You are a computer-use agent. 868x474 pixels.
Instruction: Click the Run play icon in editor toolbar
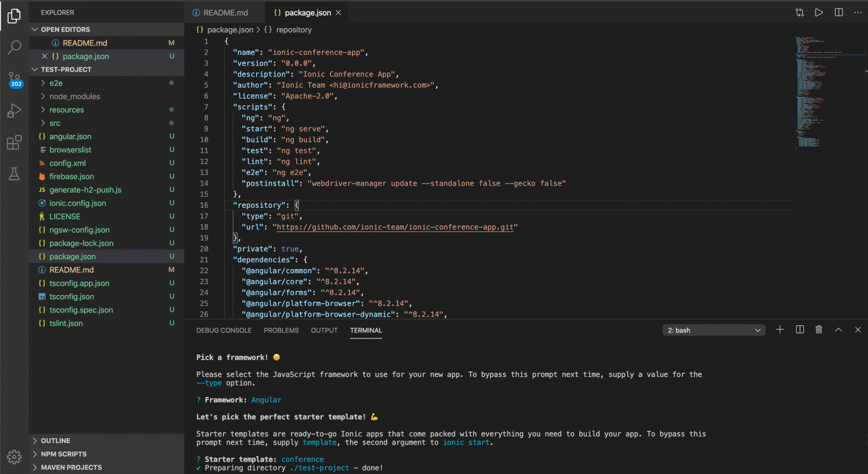[819, 12]
